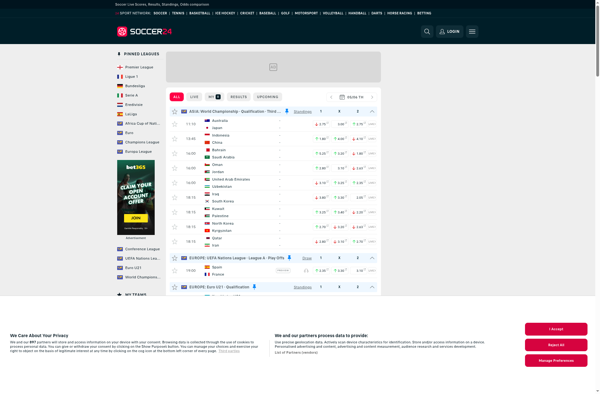Go to ICE HOCKEY in sport network bar
The width and height of the screenshot is (600, 394).
click(225, 13)
